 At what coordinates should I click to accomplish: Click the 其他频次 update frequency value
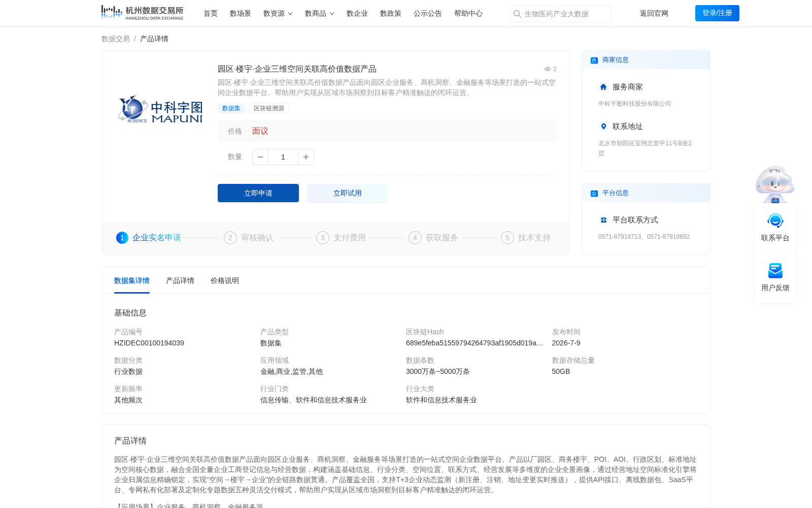pyautogui.click(x=128, y=400)
